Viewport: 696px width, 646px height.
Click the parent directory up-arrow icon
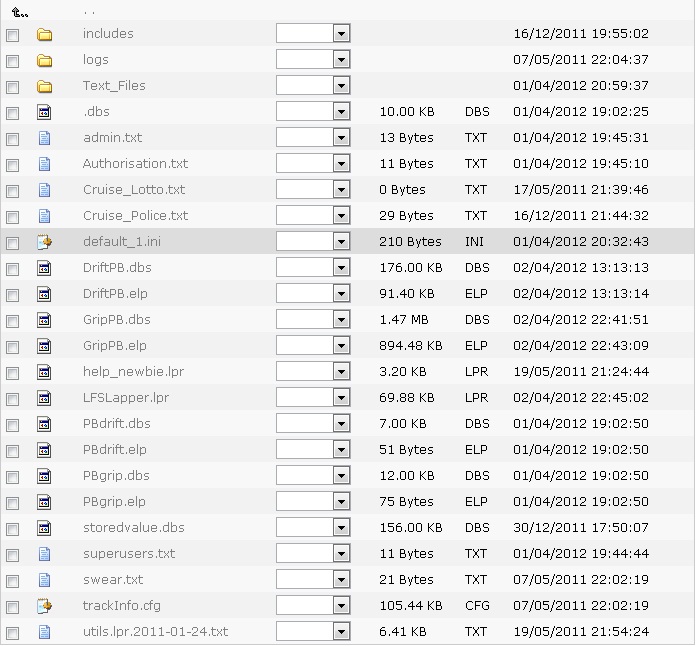(x=19, y=12)
